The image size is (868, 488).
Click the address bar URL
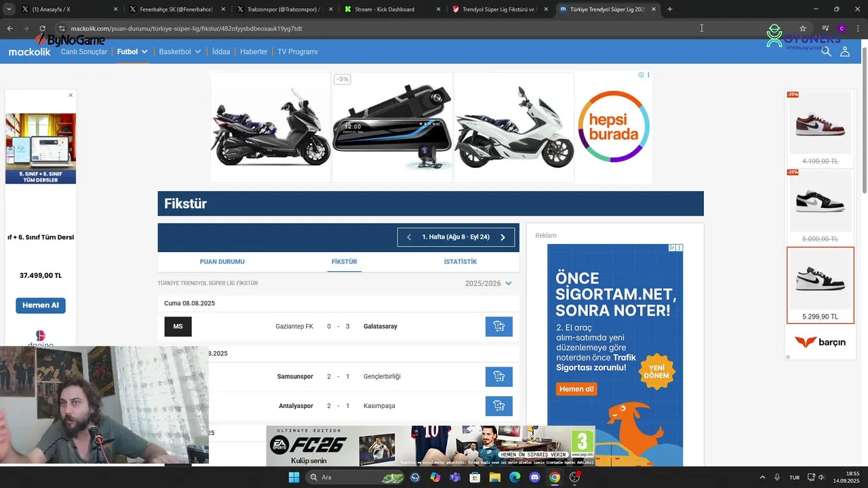pos(186,28)
